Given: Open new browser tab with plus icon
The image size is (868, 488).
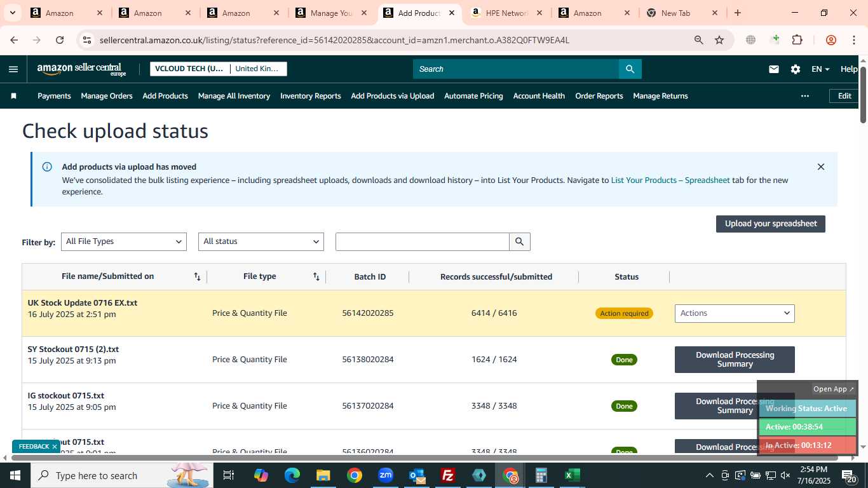Looking at the screenshot, I should [737, 13].
